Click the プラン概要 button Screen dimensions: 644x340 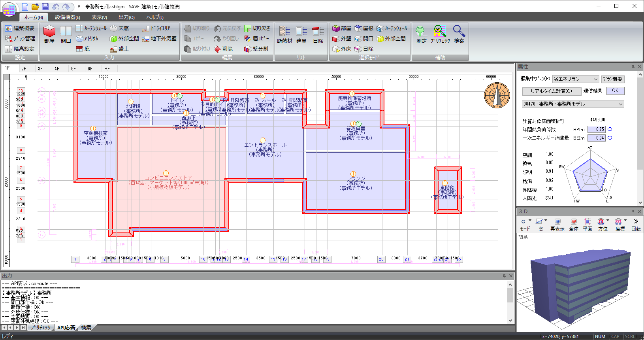pyautogui.click(x=612, y=79)
